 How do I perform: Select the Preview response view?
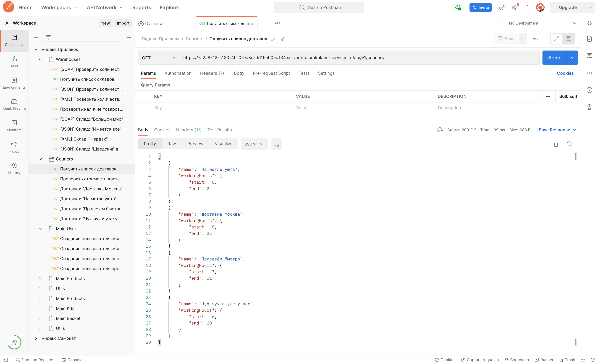195,143
